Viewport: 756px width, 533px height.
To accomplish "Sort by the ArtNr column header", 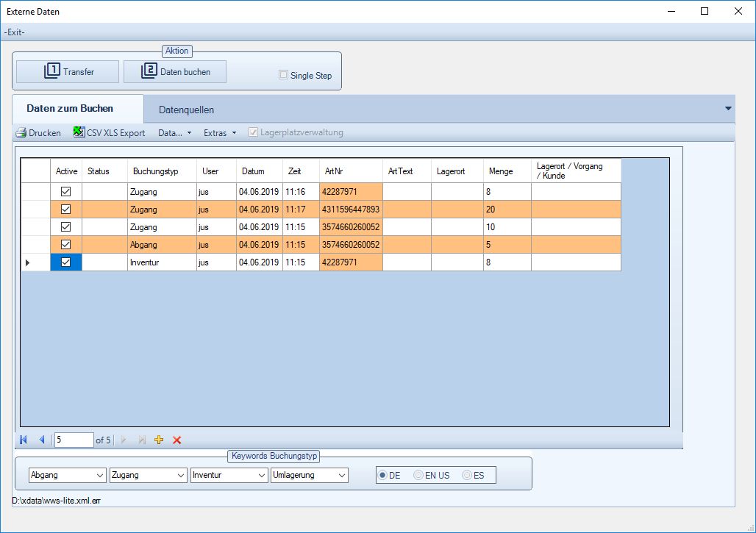I will tap(351, 171).
